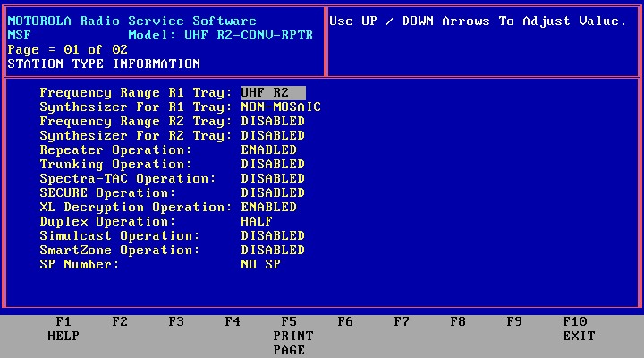
Task: Click the 'Model: UHF R2-CONV-RPTR' text
Action: click(221, 35)
